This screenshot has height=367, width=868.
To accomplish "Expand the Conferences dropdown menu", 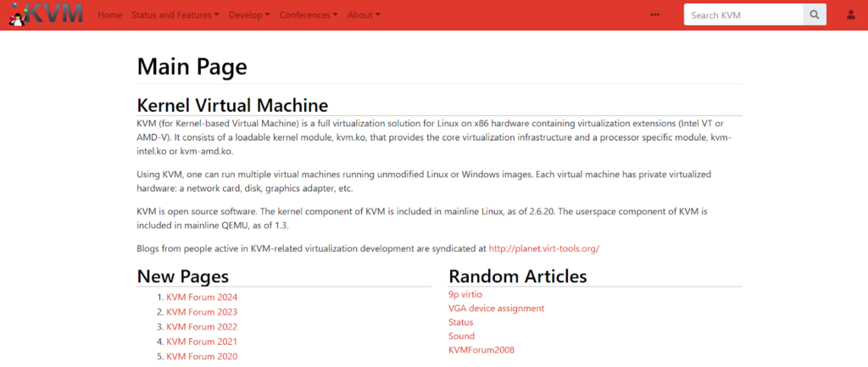I will coord(309,15).
